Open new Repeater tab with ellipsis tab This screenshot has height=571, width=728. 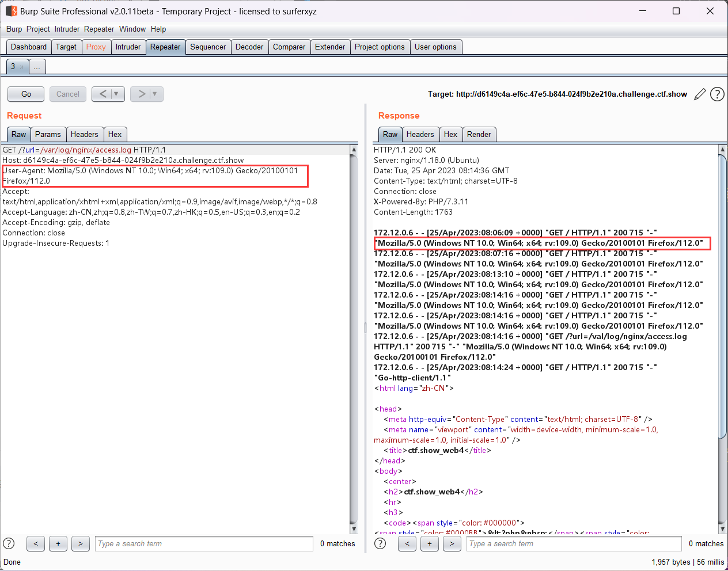pos(37,67)
